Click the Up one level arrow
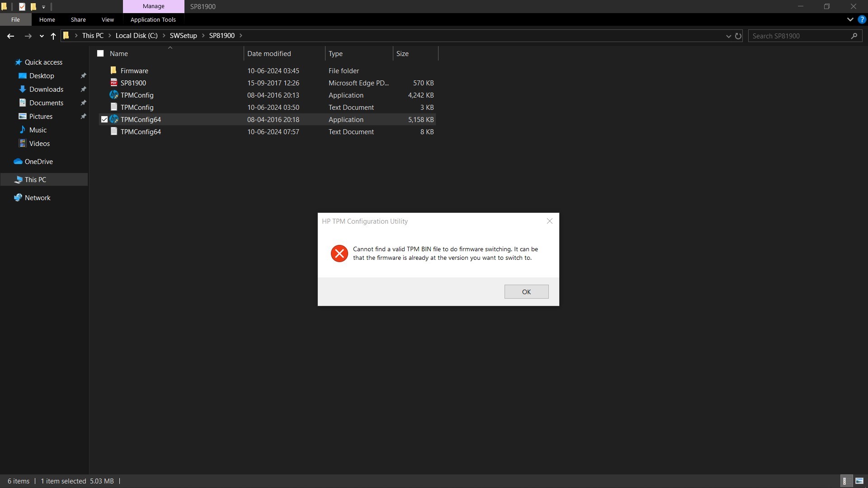Viewport: 868px width, 488px height. [53, 36]
